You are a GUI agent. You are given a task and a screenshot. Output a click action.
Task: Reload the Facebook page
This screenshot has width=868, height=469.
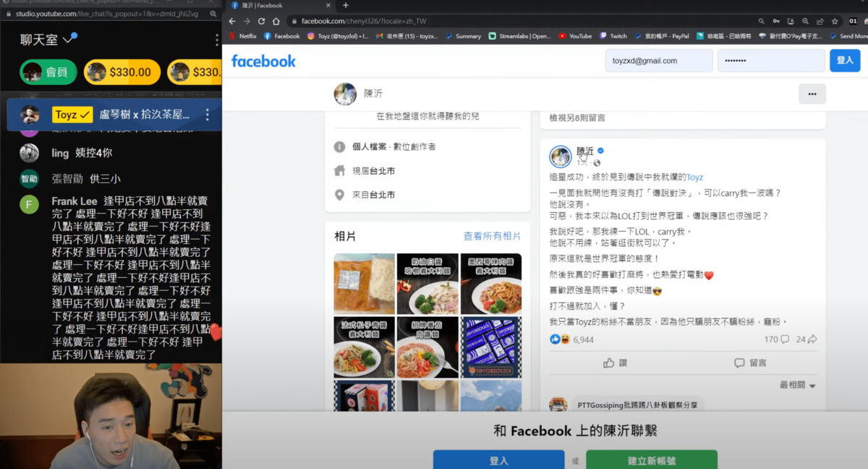[261, 22]
